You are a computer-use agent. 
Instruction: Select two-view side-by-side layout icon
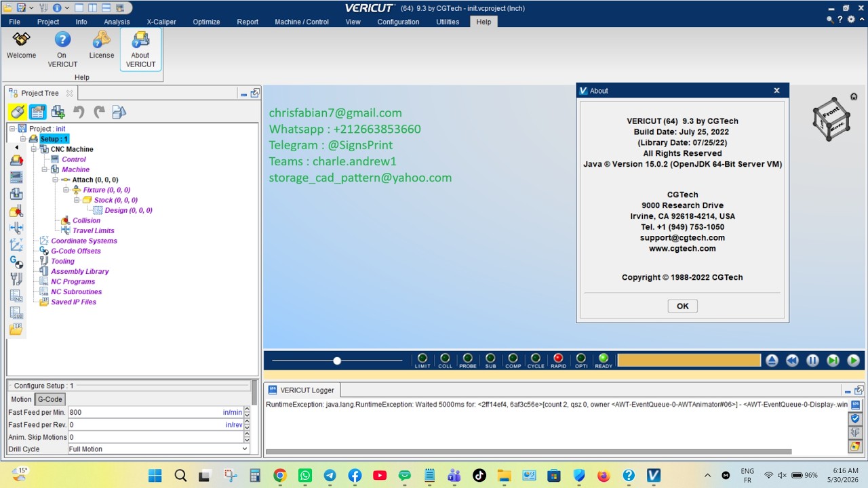93,8
